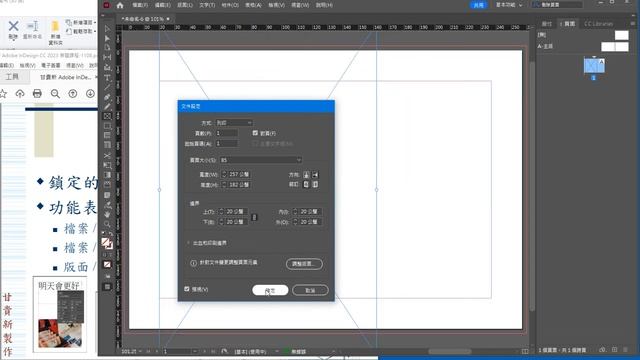
Task: Choose portrait orientation icon in dialog
Action: (306, 175)
